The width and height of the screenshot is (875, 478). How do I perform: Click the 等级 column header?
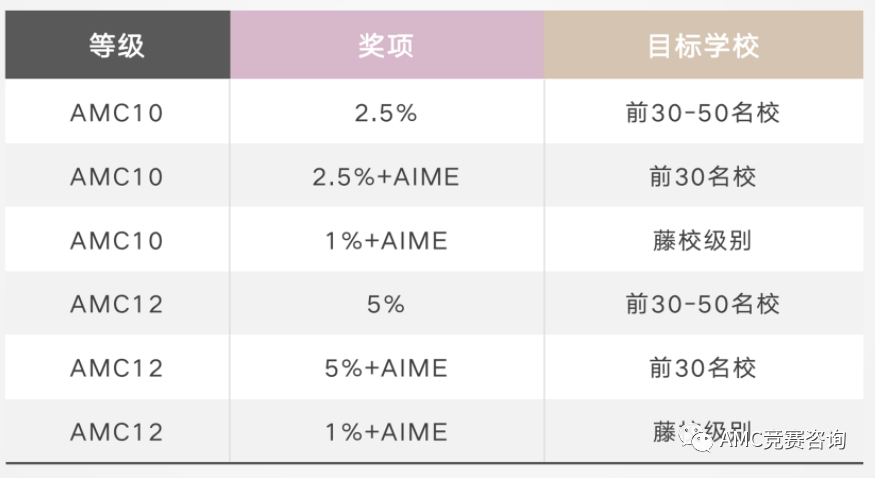(117, 45)
